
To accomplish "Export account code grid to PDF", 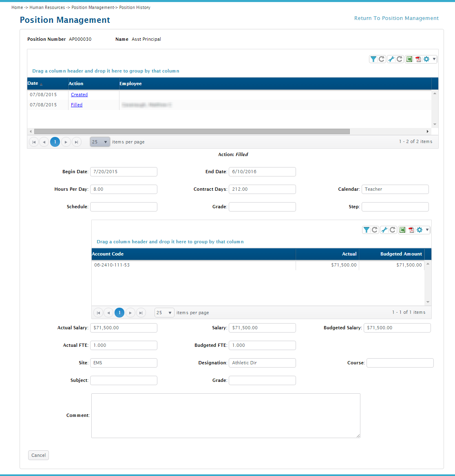I will [411, 230].
